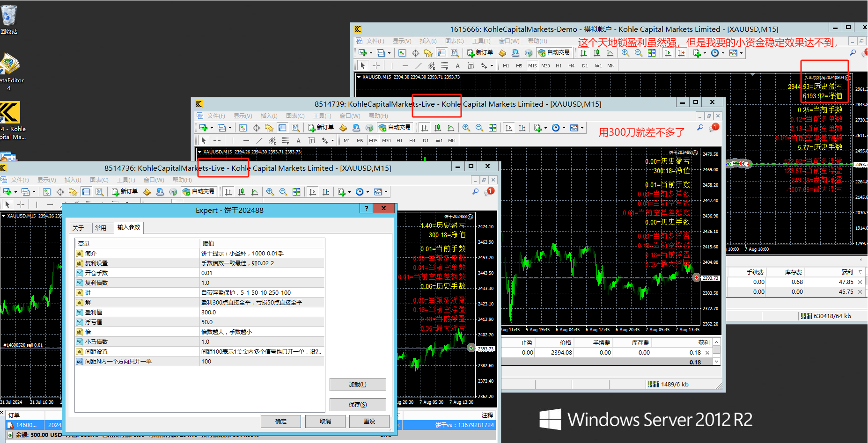Select trendline tool in the 8514739 window
868x443 pixels.
point(259,140)
